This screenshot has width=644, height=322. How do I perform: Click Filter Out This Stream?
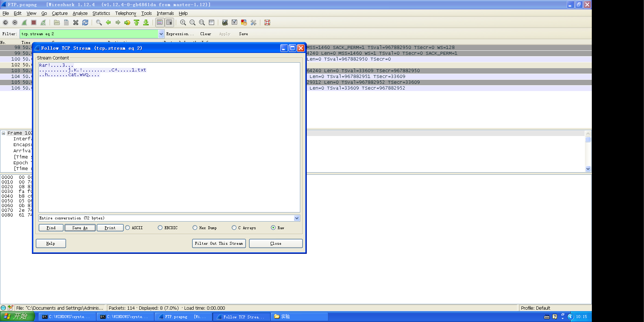coord(219,243)
